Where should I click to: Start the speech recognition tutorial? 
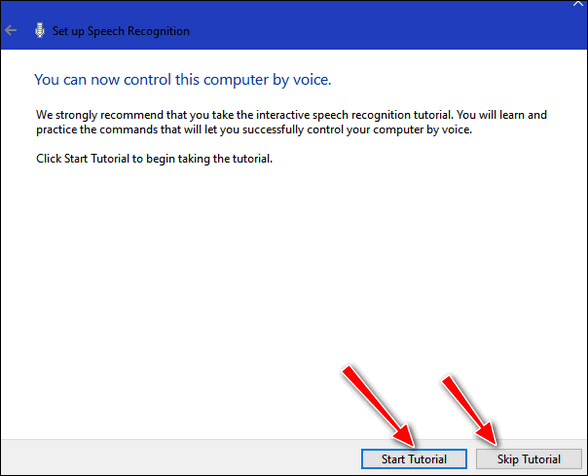click(x=414, y=459)
